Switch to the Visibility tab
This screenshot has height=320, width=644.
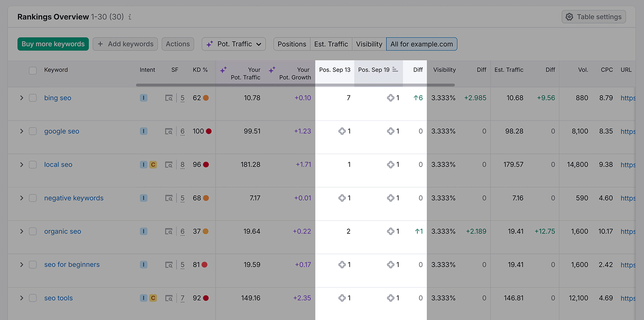coord(369,44)
